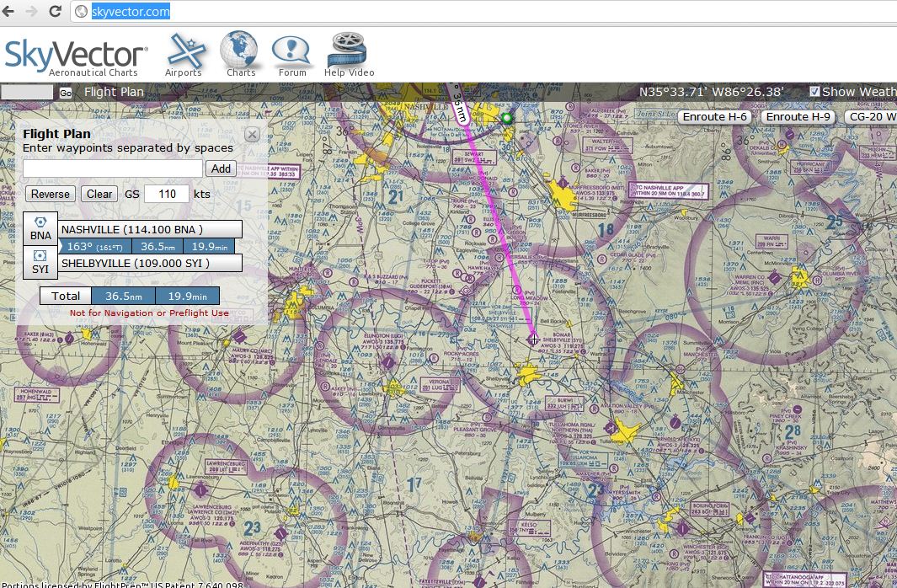
Task: Open the Help Video film reel icon
Action: pyautogui.click(x=349, y=55)
